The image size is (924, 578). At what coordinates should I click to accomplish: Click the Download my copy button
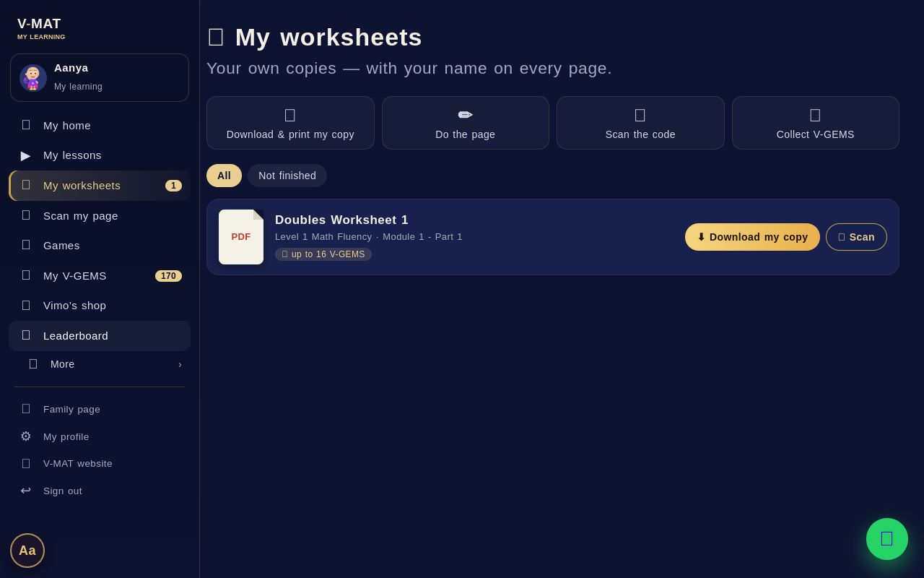click(x=752, y=237)
